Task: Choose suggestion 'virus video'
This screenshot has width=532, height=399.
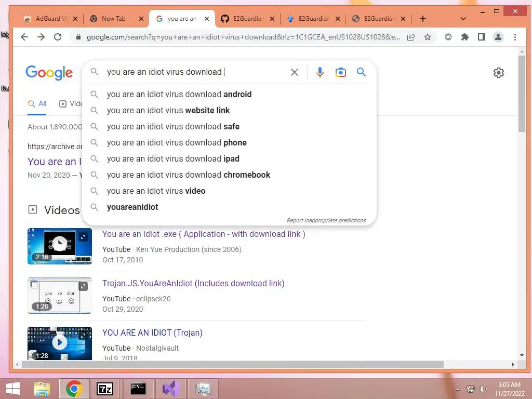Action: pos(229,191)
